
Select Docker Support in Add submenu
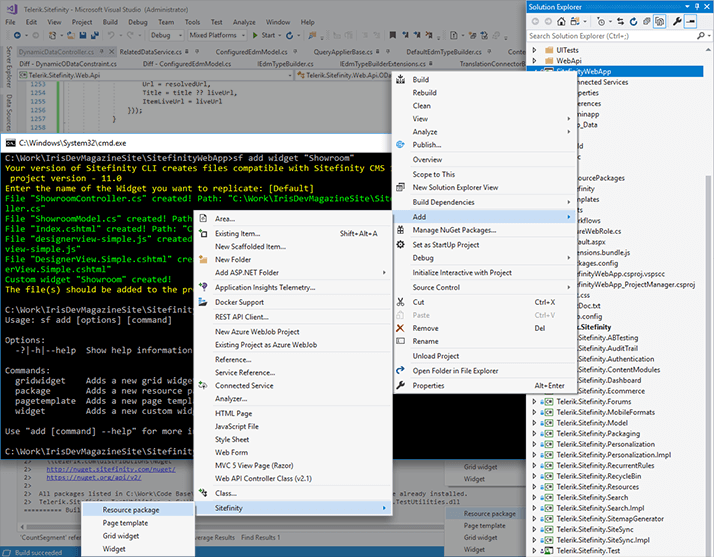[x=293, y=302]
